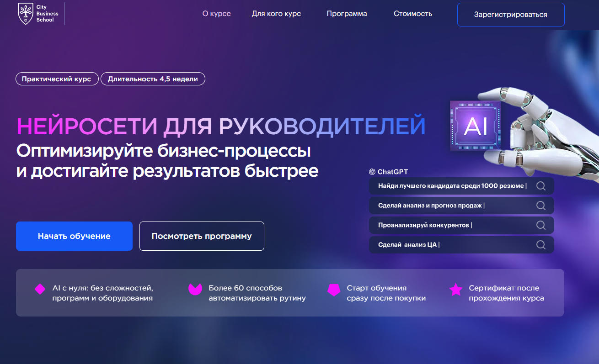Click the 'Проанализируй конкурентов' field
This screenshot has width=599, height=364.
(461, 225)
